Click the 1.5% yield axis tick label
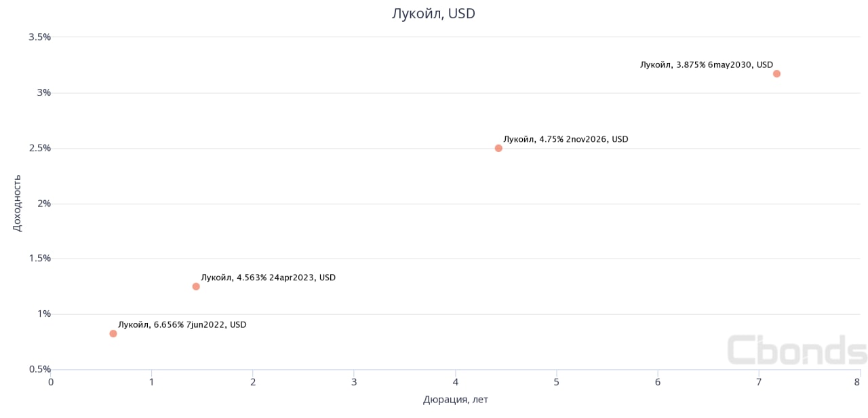Image resolution: width=868 pixels, height=418 pixels. [39, 259]
